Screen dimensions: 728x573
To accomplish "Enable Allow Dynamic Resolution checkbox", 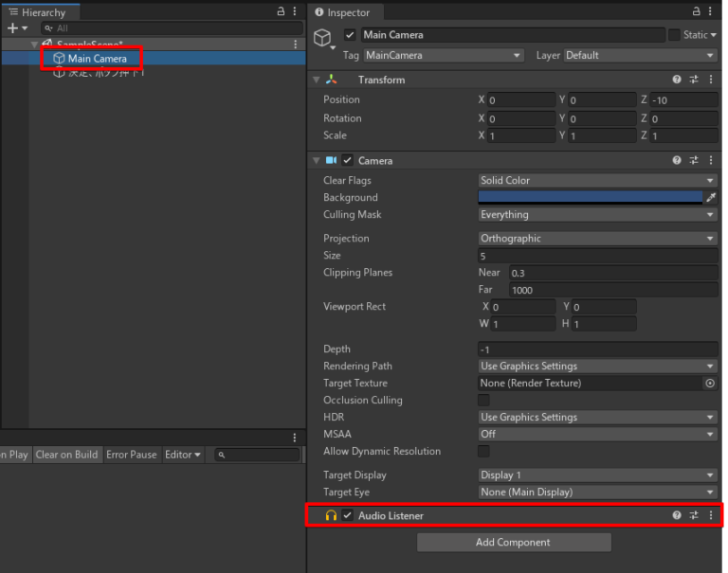I will 483,451.
